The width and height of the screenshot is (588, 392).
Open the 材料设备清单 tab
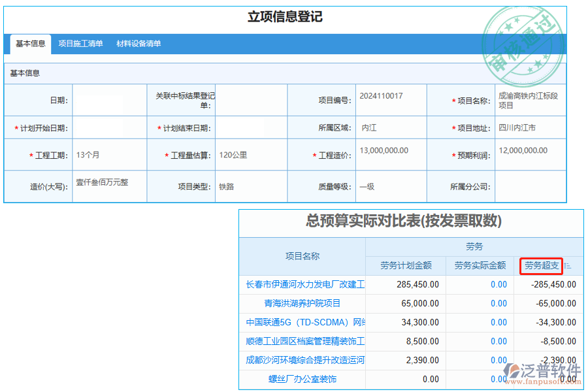point(139,44)
